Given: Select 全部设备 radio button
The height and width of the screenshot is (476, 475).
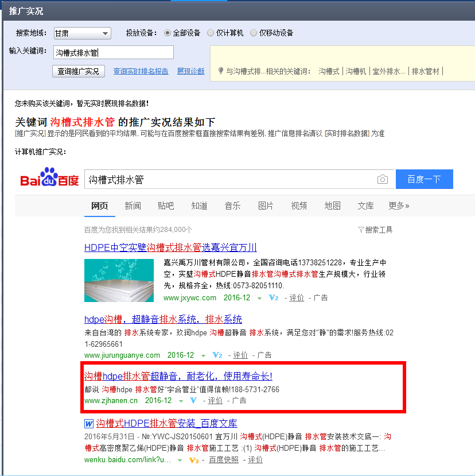Looking at the screenshot, I should pyautogui.click(x=167, y=33).
